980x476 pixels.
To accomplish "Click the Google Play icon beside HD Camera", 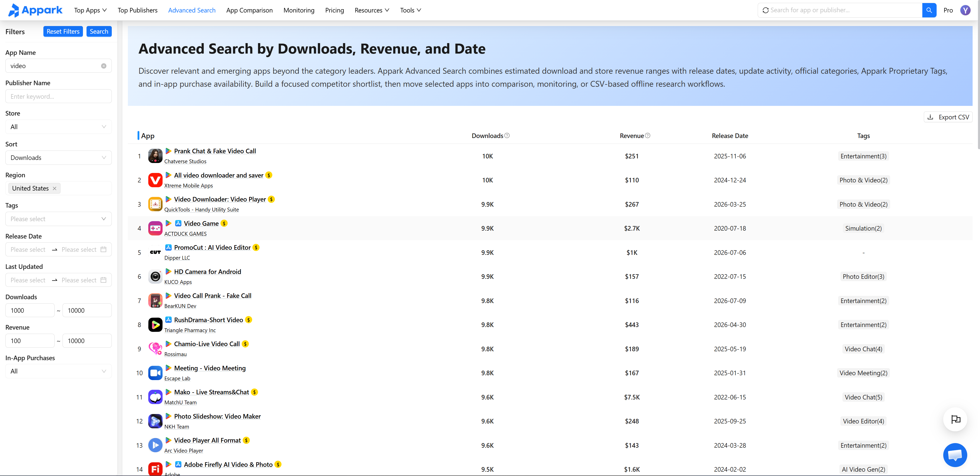I will click(168, 271).
